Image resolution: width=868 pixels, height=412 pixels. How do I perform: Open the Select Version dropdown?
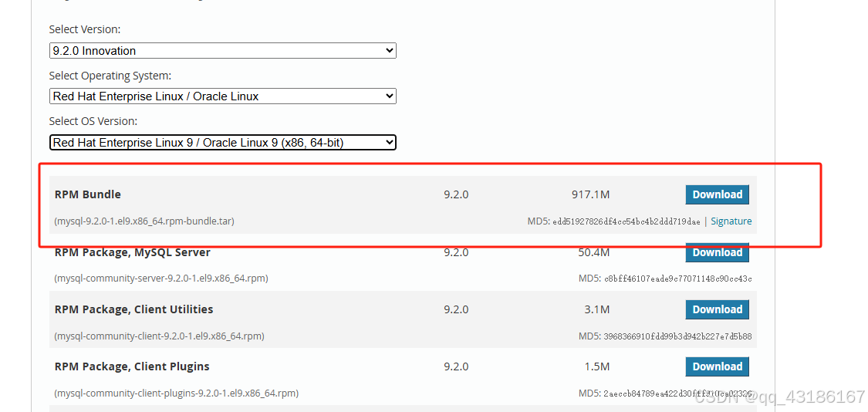pos(222,50)
